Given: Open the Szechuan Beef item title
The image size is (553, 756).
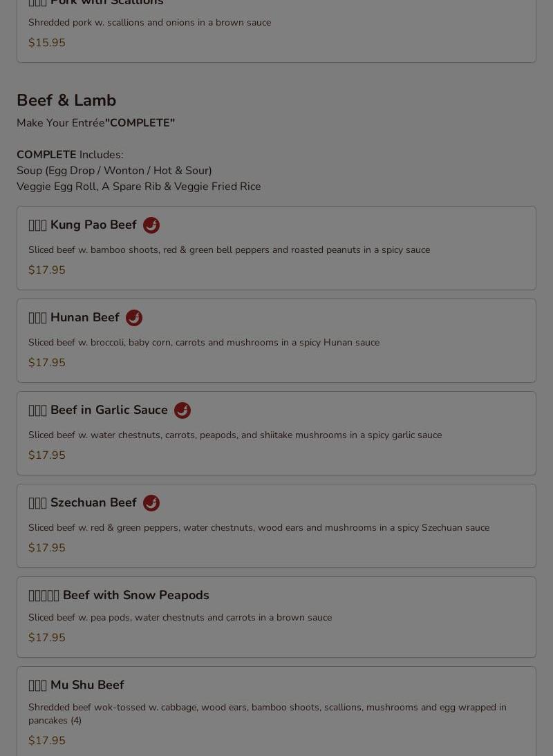Looking at the screenshot, I should [x=82, y=503].
